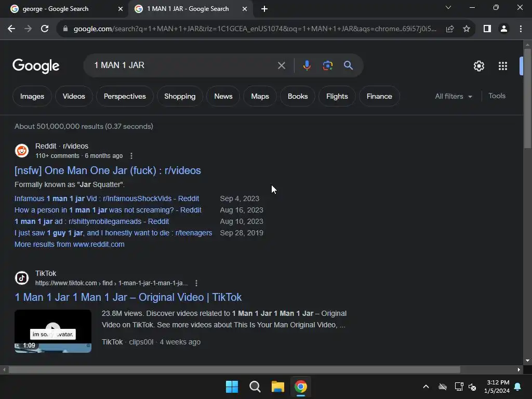Go back with the browser back arrow

[11, 29]
